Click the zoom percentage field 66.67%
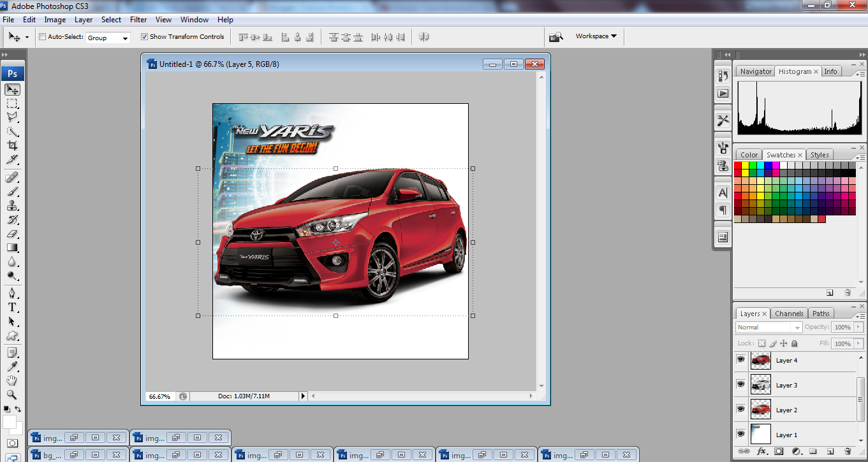This screenshot has height=462, width=868. pyautogui.click(x=159, y=396)
